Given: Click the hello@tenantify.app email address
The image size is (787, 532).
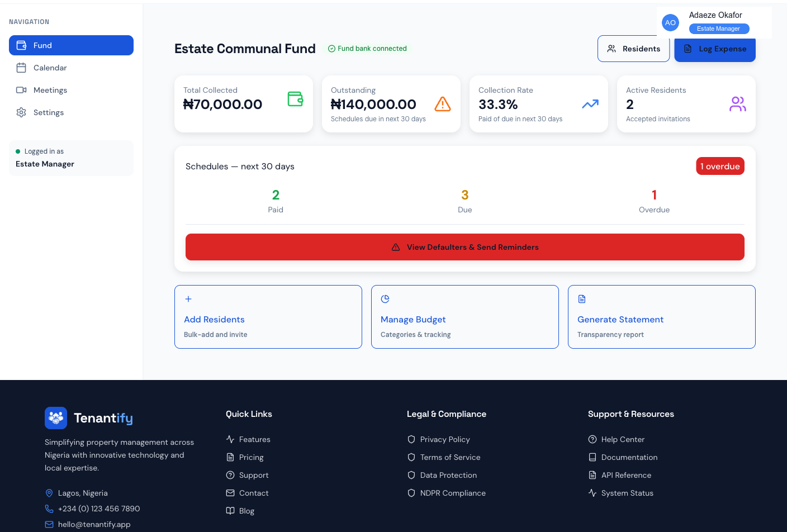Looking at the screenshot, I should click(94, 524).
